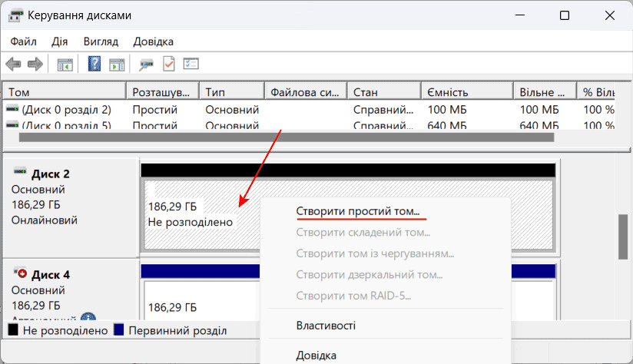Screen dimensions: 633x364
Task: Select Властивості in the context menu
Action: 326,326
